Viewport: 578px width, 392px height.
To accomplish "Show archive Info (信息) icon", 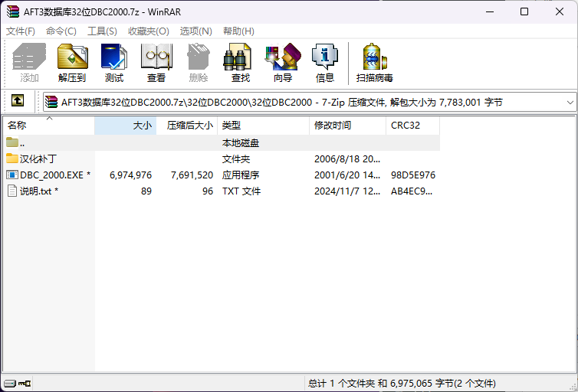I will (324, 63).
